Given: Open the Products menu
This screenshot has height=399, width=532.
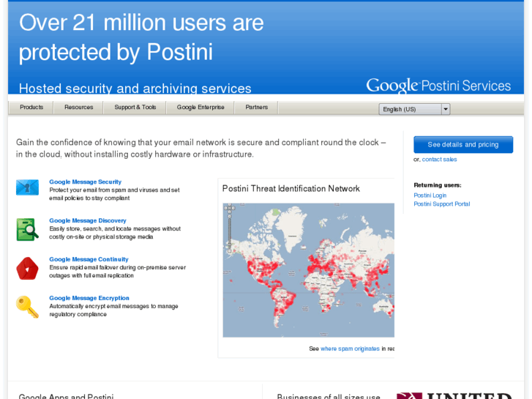Looking at the screenshot, I should click(31, 108).
